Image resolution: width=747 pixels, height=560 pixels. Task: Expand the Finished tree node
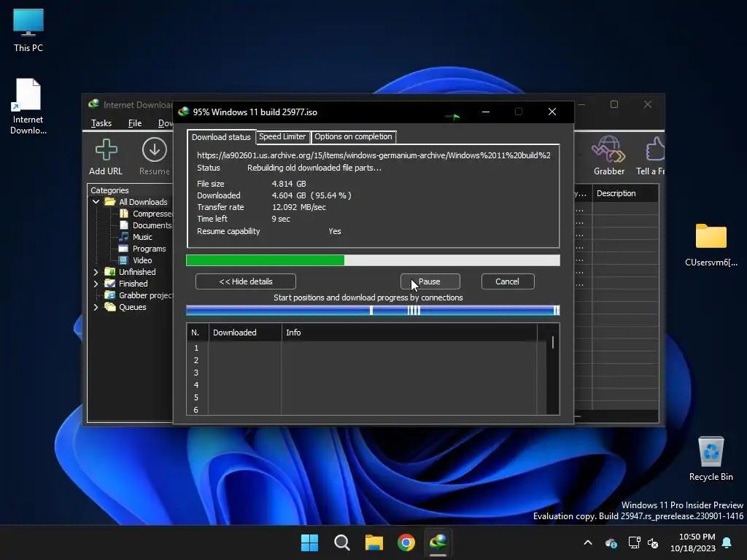coord(96,284)
